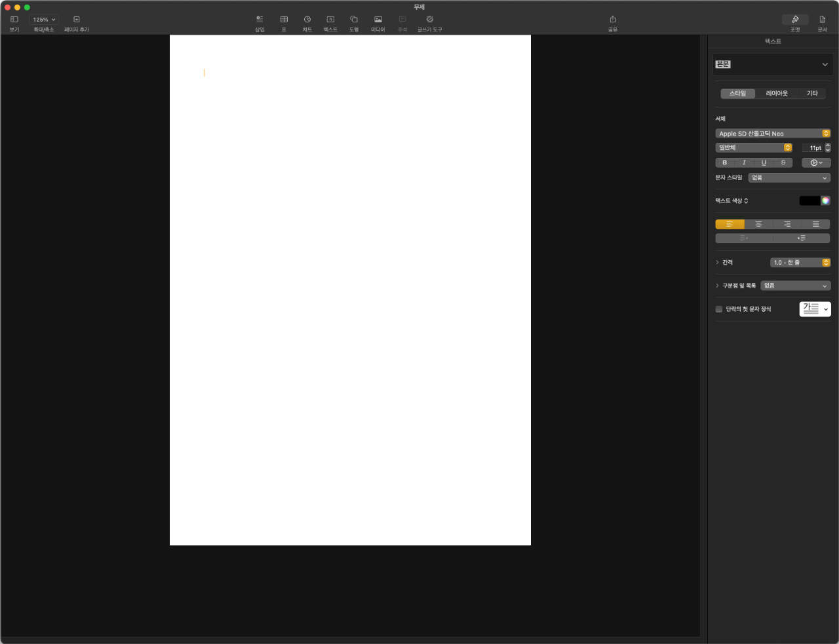Switch to the 레이아웃 tab
Image resolution: width=839 pixels, height=644 pixels.
777,94
